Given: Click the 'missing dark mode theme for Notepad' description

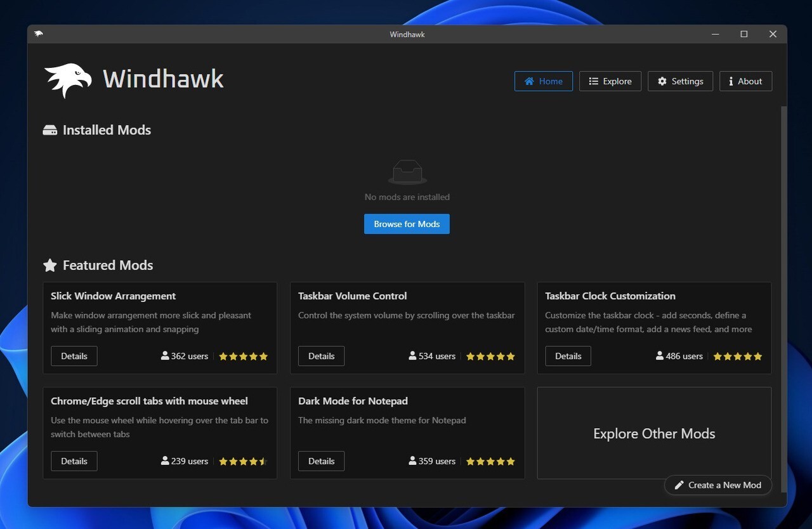Looking at the screenshot, I should (x=382, y=421).
